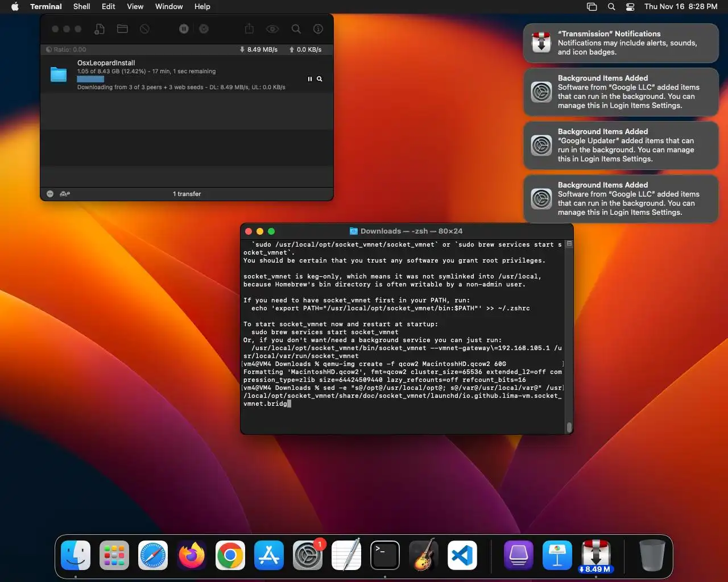The height and width of the screenshot is (582, 728).
Task: Click the 0.0 KB/s upload speed indicator
Action: [305, 49]
